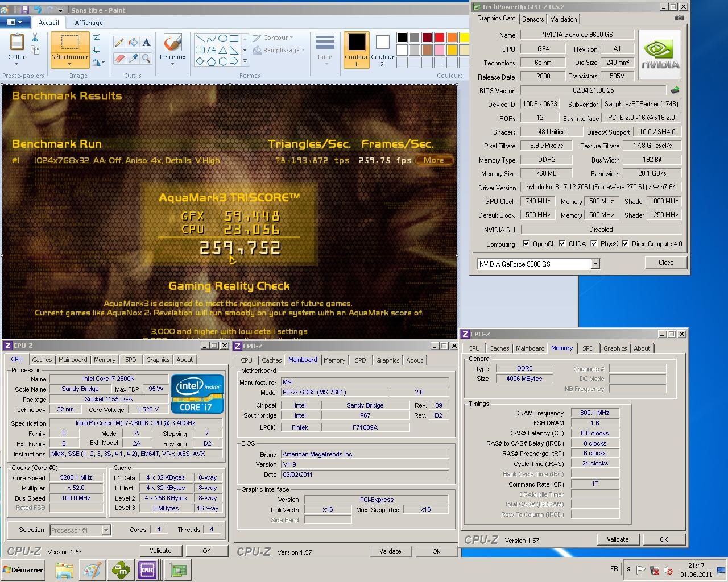The width and height of the screenshot is (728, 582).
Task: Switch to the Affichage ribbon tab
Action: pos(89,23)
